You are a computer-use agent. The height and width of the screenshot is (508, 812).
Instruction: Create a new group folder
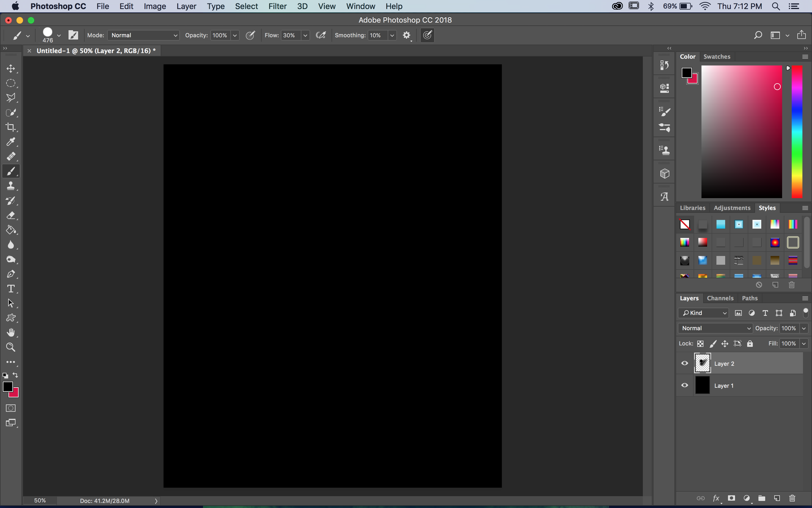point(762,498)
